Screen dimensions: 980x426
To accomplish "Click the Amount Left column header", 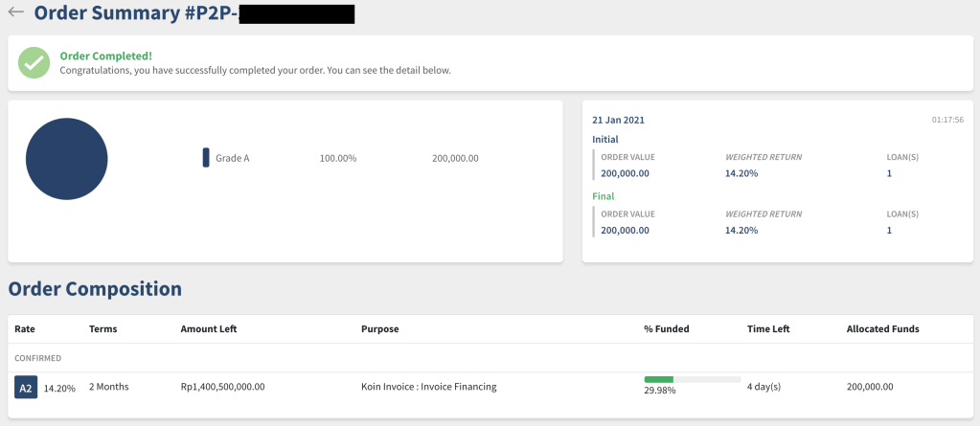I will pyautogui.click(x=208, y=329).
